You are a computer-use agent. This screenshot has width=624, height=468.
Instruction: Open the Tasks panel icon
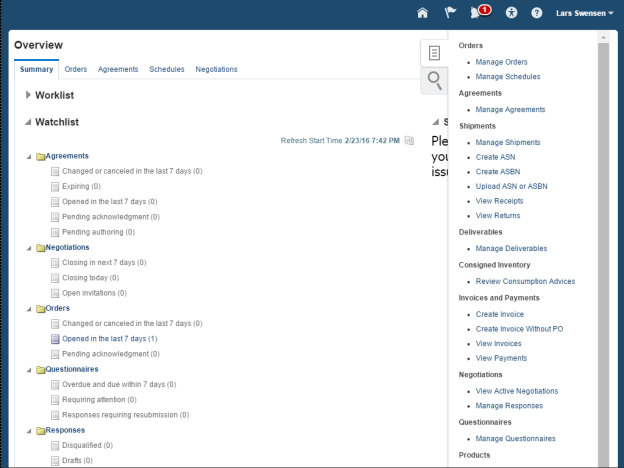434,53
